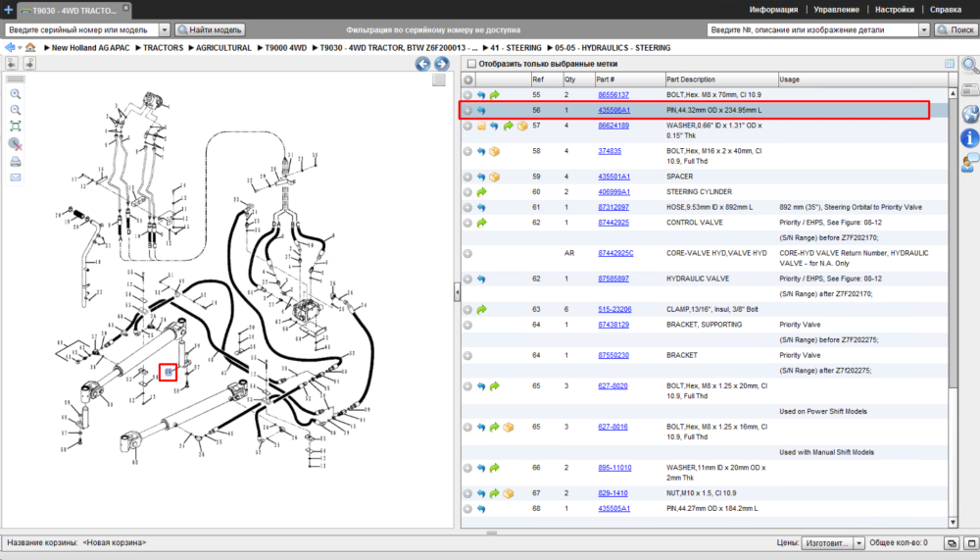The image size is (980, 560).
Task: Click the blue arrow icon on row 68
Action: click(x=481, y=509)
